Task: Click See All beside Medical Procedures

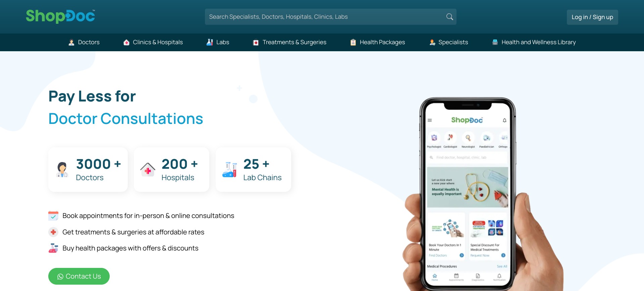Action: pyautogui.click(x=502, y=267)
